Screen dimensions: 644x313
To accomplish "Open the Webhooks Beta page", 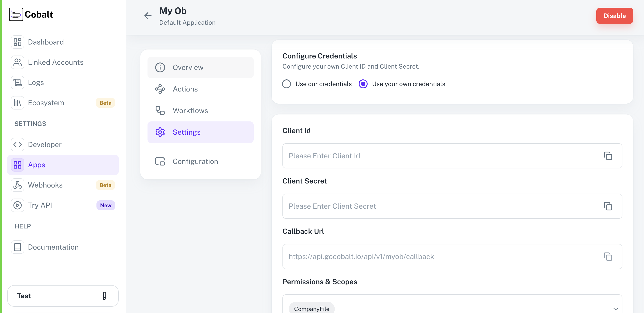I will [45, 185].
